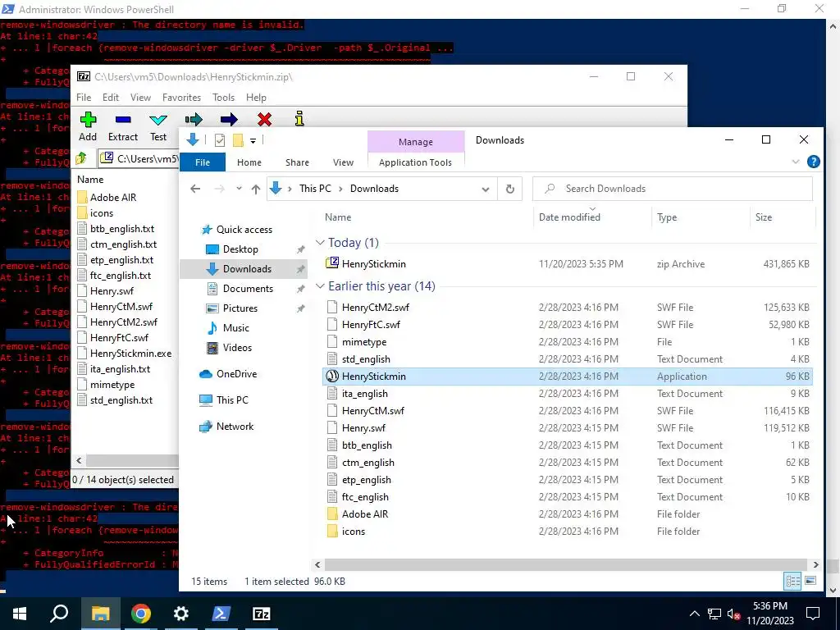Click Explorer Back arrow

pyautogui.click(x=195, y=189)
